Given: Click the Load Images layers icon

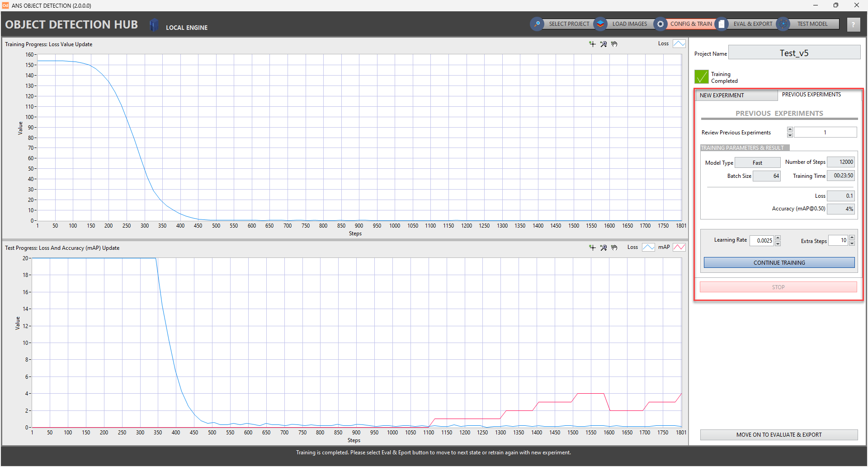Looking at the screenshot, I should pos(600,24).
